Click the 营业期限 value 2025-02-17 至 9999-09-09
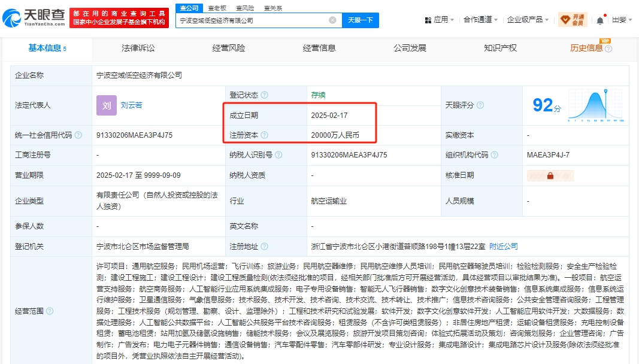The width and height of the screenshot is (639, 364). tap(138, 175)
